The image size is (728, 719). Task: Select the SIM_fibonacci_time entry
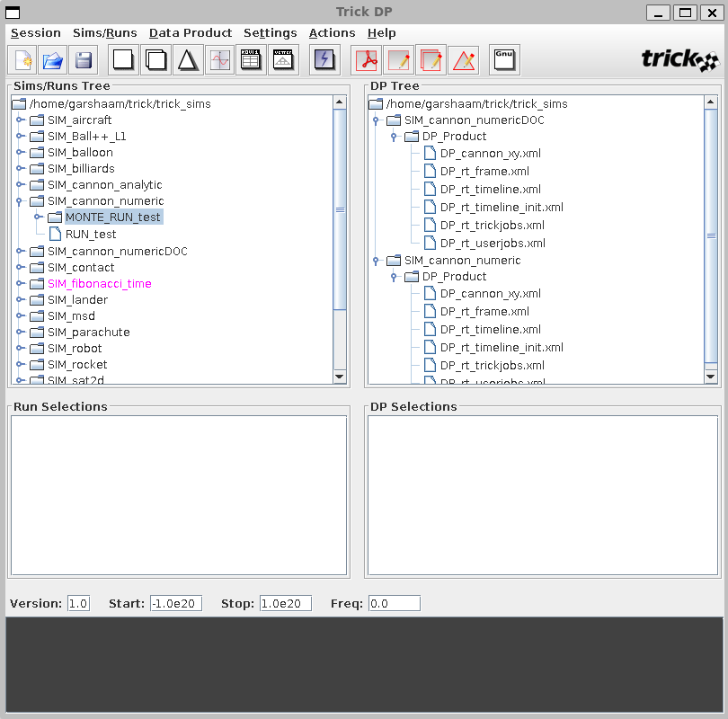pyautogui.click(x=100, y=284)
